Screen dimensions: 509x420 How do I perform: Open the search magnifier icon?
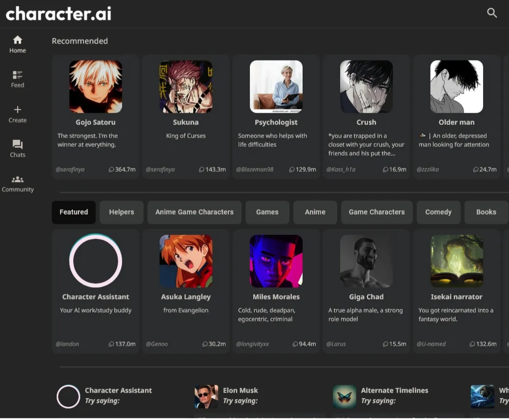492,13
